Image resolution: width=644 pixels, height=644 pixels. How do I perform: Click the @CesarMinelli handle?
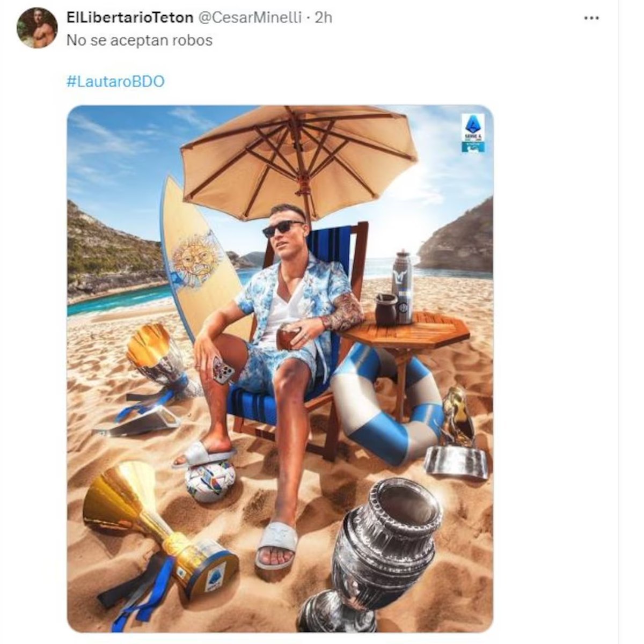click(250, 18)
